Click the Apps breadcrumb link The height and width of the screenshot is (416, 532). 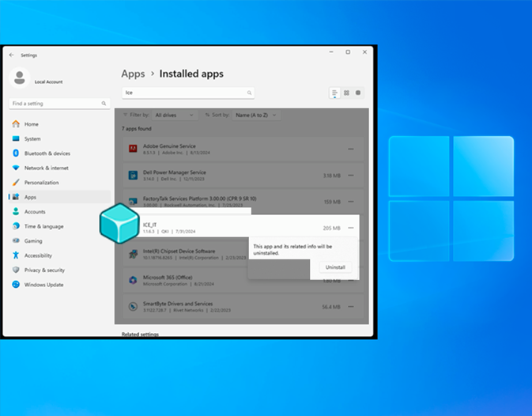133,74
